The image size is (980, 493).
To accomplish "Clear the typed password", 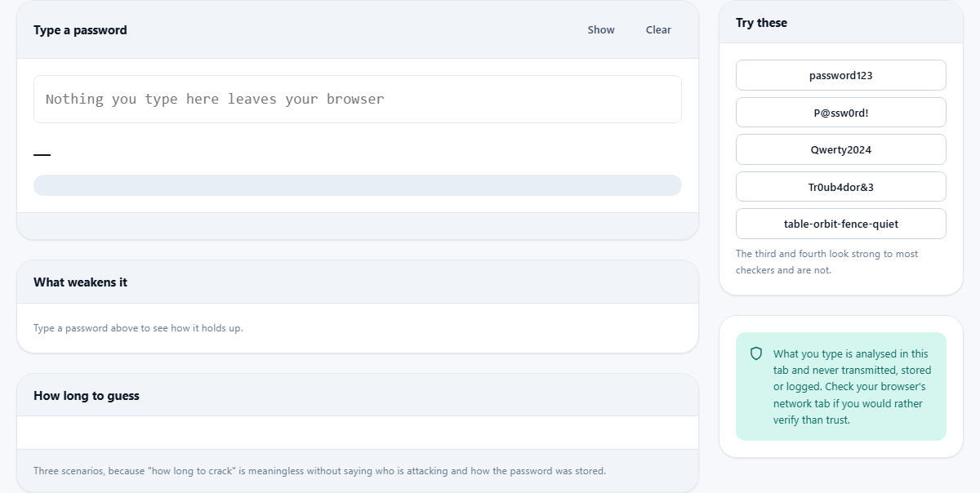I will point(658,29).
